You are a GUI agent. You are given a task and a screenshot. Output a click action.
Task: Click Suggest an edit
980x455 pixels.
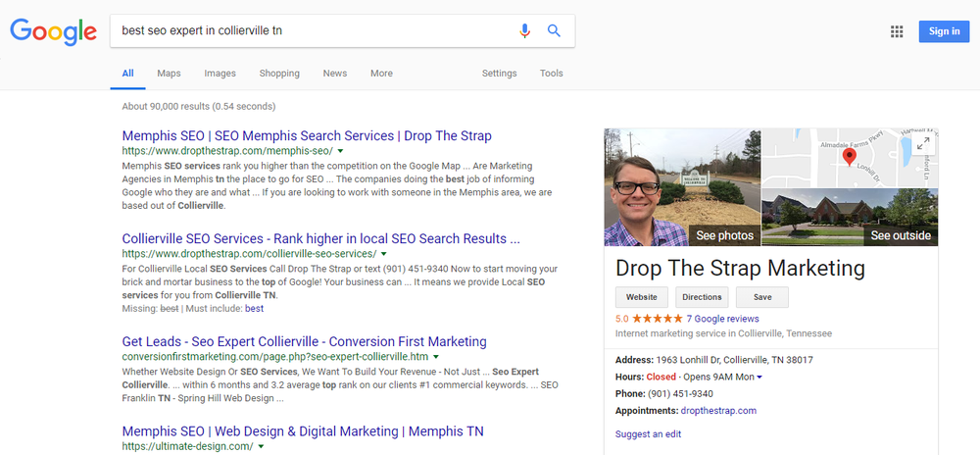pos(648,433)
